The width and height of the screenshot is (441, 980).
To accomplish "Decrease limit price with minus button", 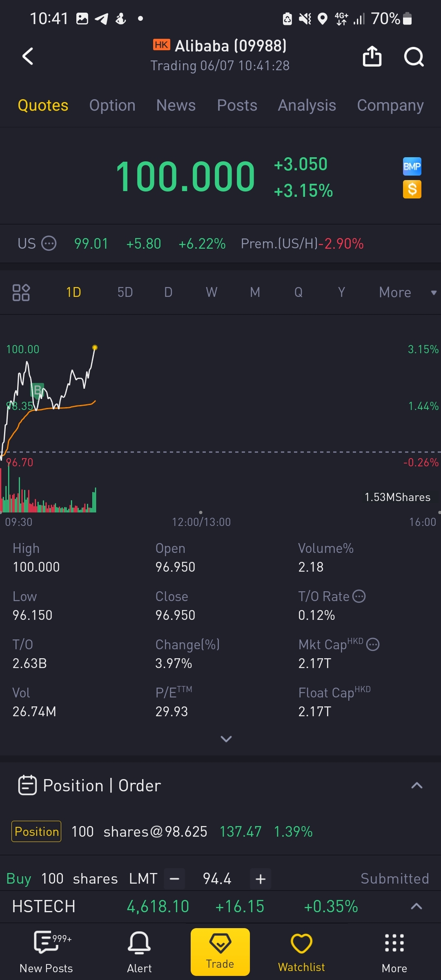I will click(174, 878).
